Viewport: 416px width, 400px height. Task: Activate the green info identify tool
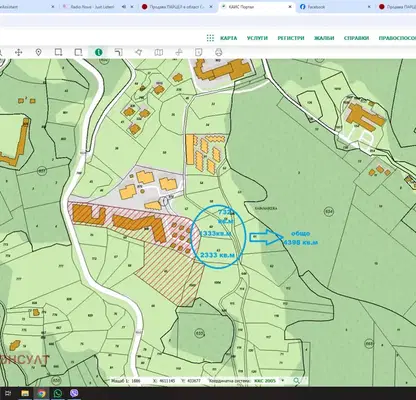click(x=99, y=52)
